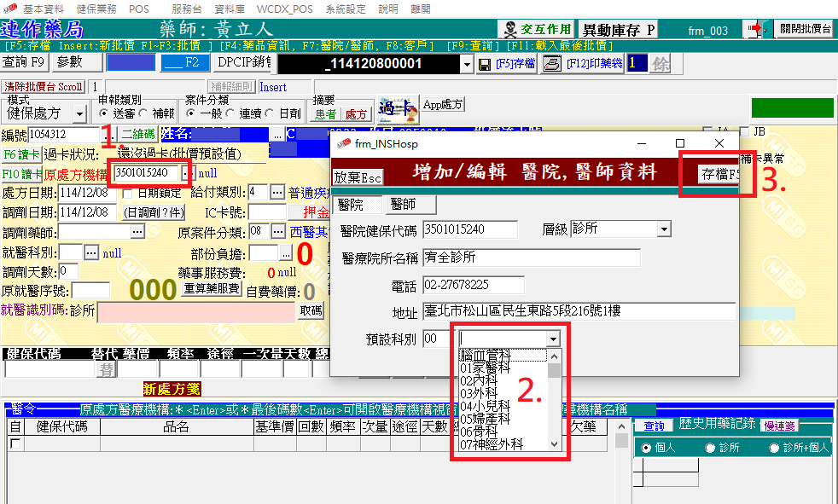
Task: Choose 04小兒科 from the department list
Action: click(x=485, y=406)
